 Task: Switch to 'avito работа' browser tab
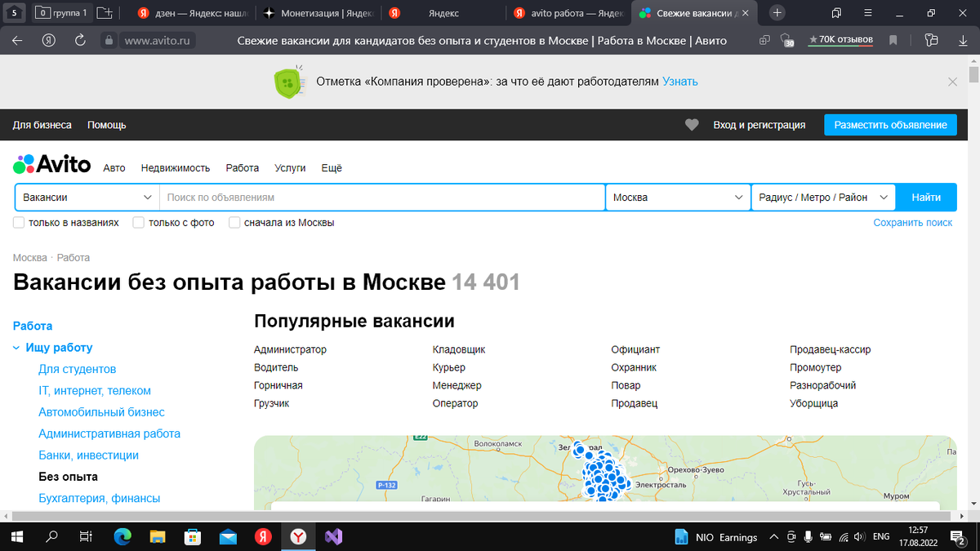(x=568, y=14)
